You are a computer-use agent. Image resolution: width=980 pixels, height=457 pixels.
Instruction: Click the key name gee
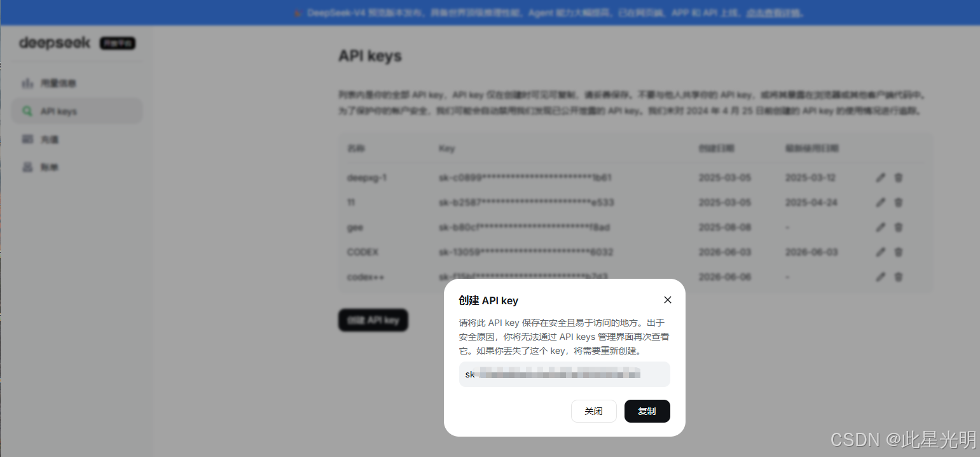tap(355, 227)
